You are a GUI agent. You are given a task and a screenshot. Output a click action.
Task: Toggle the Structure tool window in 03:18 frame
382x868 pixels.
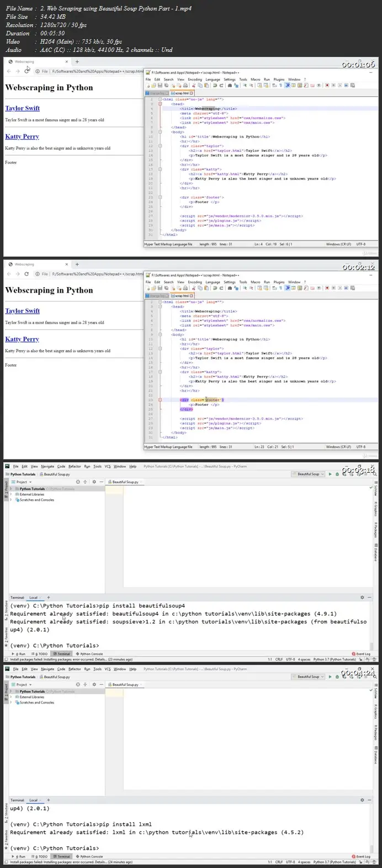pyautogui.click(x=7, y=611)
